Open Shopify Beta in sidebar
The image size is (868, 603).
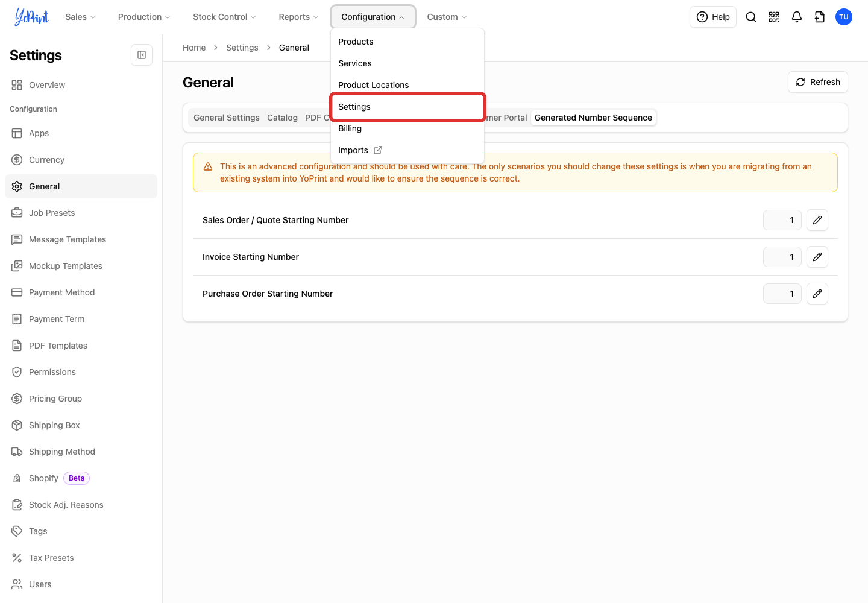click(81, 478)
